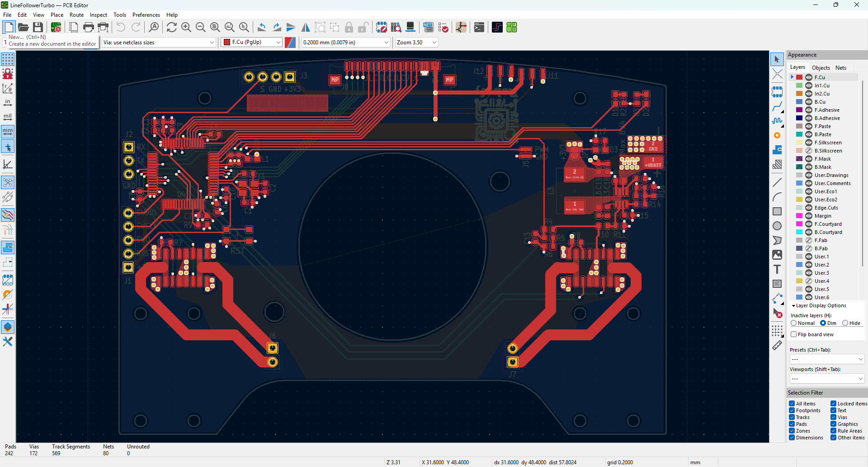Set inactive layers to Hide
The width and height of the screenshot is (868, 467).
tap(845, 323)
